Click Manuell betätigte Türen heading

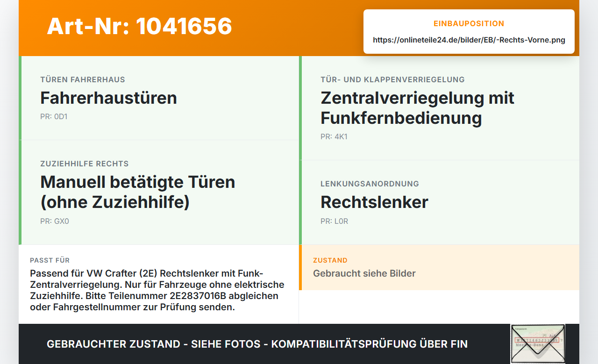(x=137, y=192)
